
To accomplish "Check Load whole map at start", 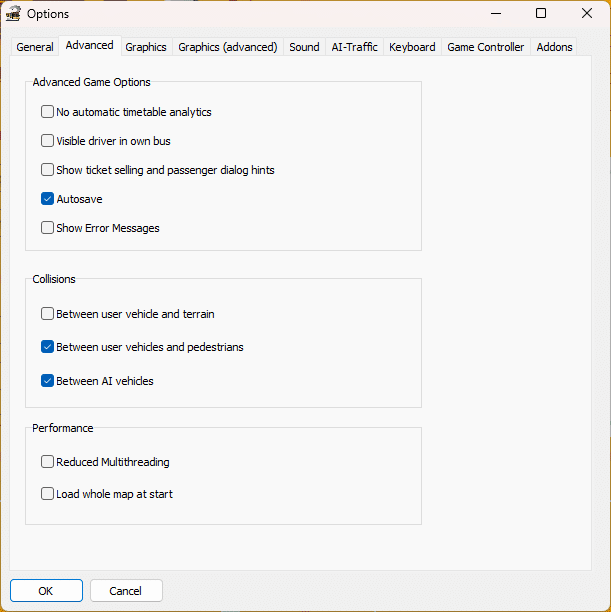I will (x=48, y=494).
